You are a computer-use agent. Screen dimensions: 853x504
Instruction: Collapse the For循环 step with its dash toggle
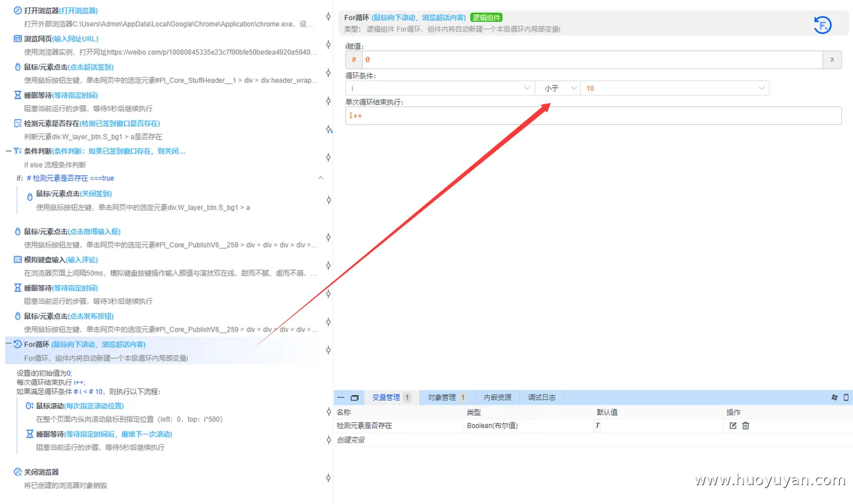(x=8, y=345)
